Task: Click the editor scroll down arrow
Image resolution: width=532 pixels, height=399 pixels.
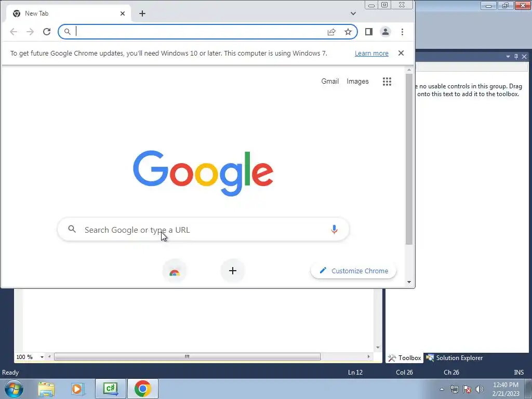Action: coord(378,348)
